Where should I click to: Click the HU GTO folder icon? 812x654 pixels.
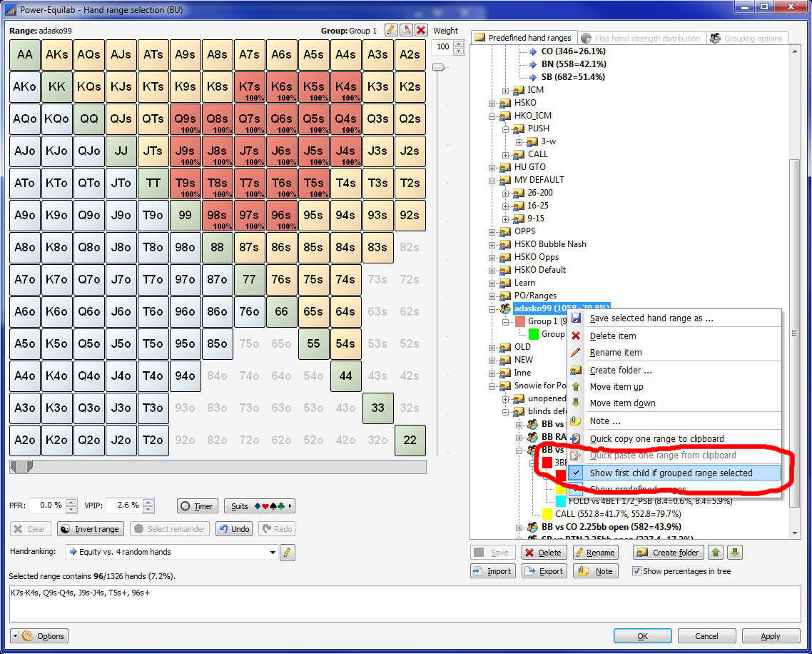coord(505,167)
